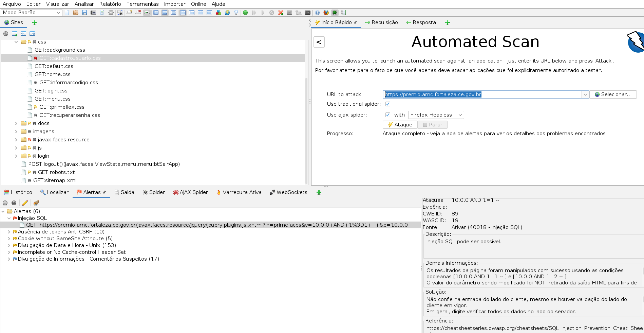Click the new context icon above Sites tree
This screenshot has height=333, width=644.
point(15,34)
